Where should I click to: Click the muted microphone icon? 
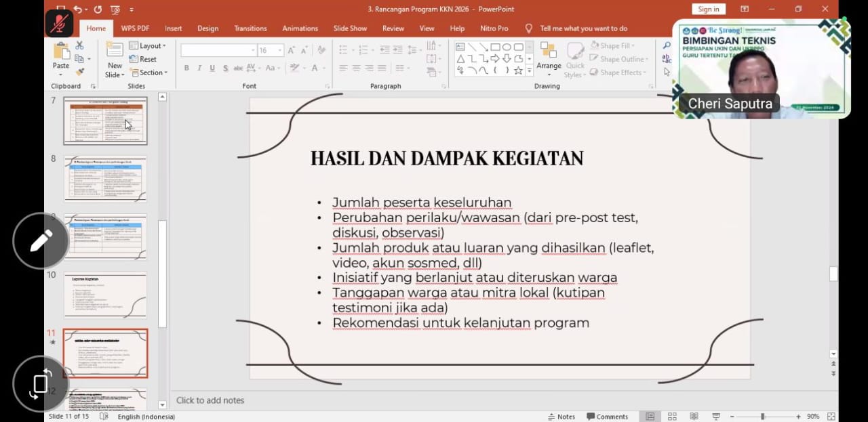59,24
